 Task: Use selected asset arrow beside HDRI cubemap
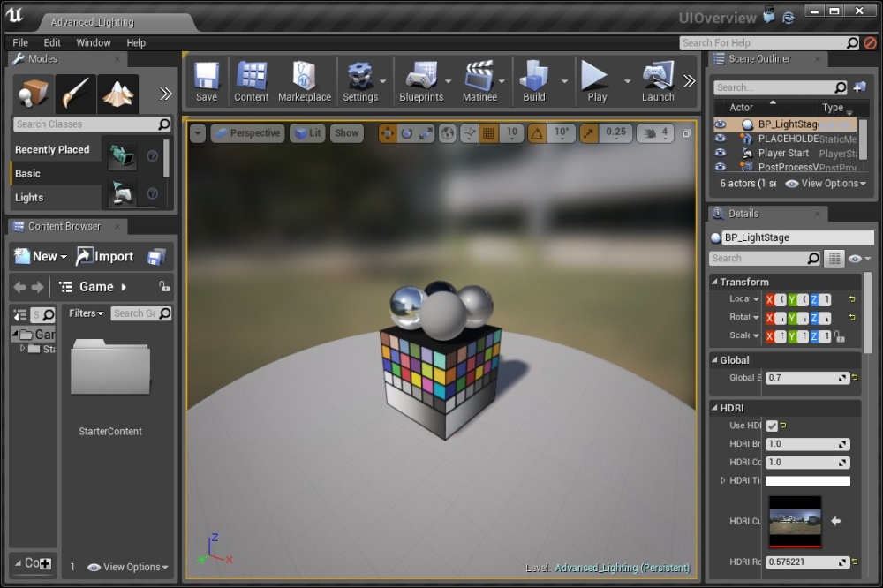(x=836, y=521)
